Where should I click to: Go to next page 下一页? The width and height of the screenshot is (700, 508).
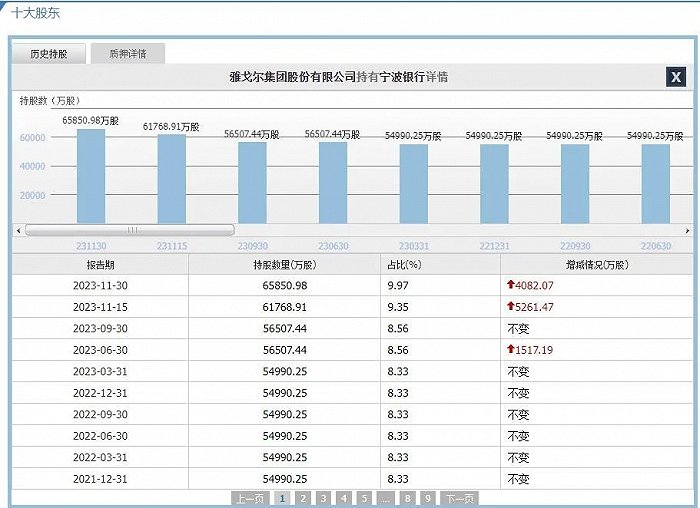pyautogui.click(x=459, y=498)
